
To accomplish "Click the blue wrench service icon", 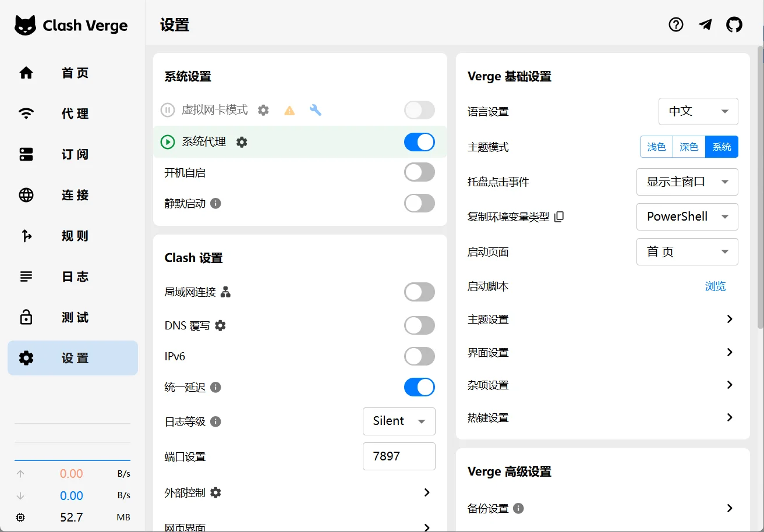I will pos(316,110).
